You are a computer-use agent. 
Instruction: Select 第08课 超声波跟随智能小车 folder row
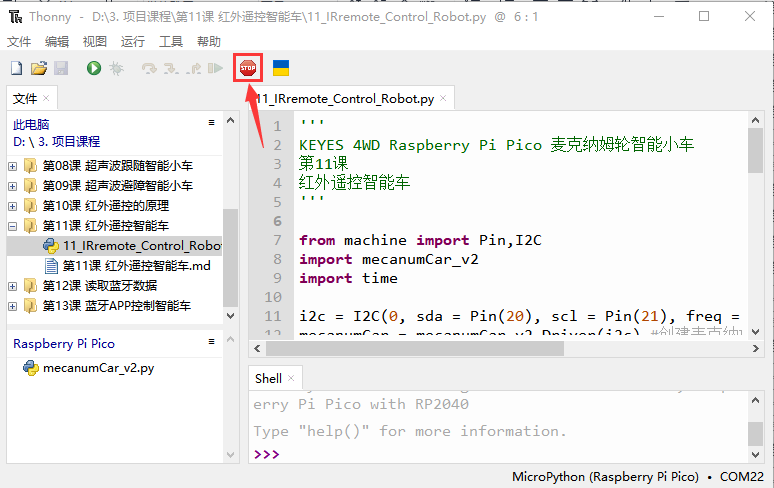coord(115,166)
